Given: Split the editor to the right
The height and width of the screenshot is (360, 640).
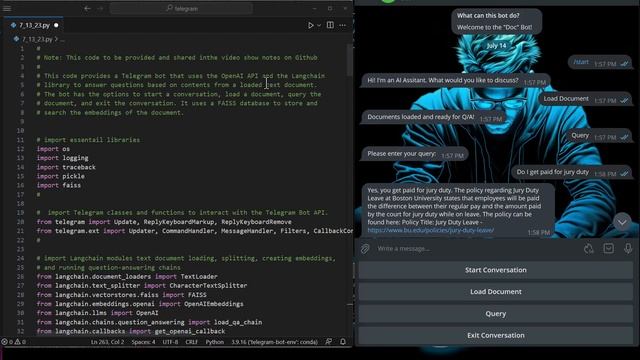Looking at the screenshot, I should (330, 25).
